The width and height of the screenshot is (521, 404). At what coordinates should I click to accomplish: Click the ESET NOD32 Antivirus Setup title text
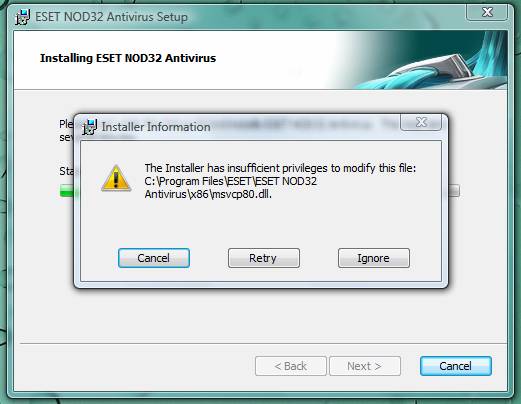[111, 17]
